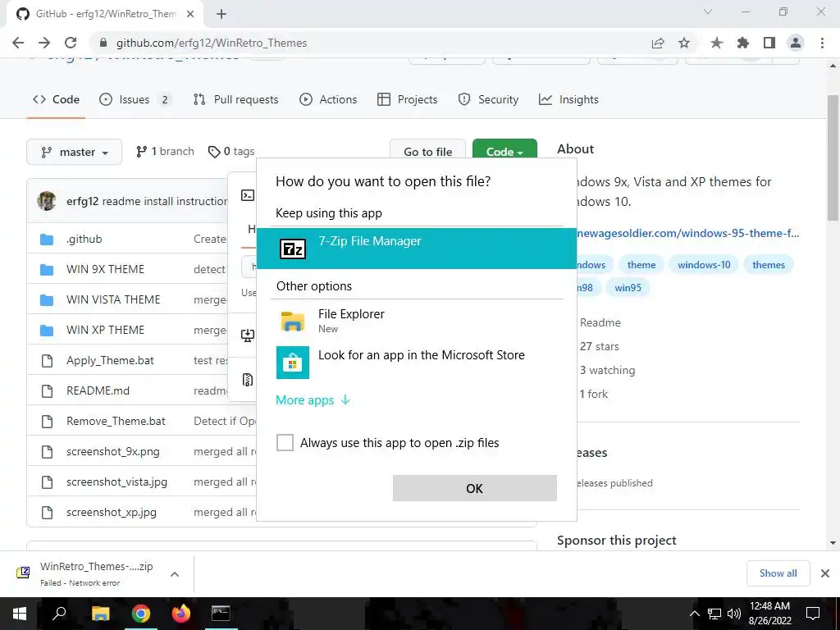
Task: Open Apply_Theme.bat file
Action: pos(110,361)
